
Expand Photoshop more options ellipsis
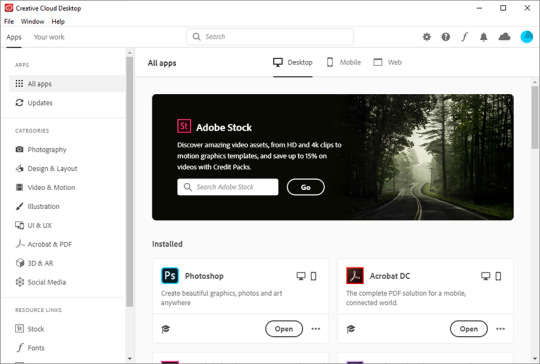316,329
